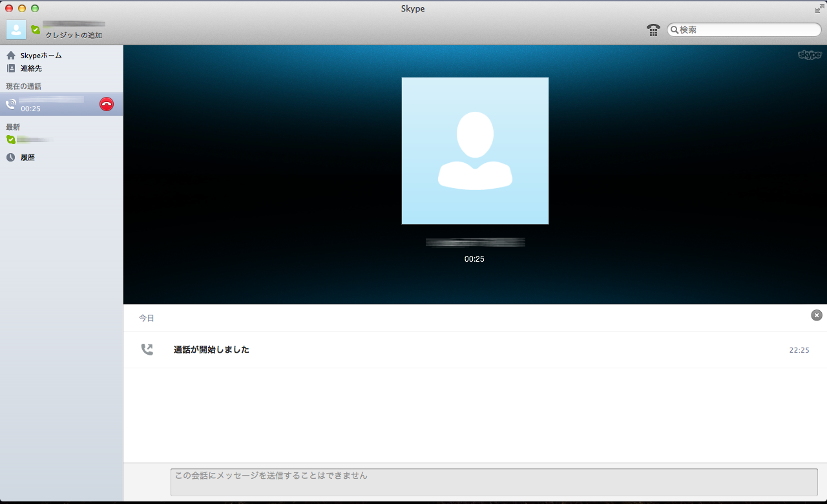Toggle fullscreen with the expand arrows
The width and height of the screenshot is (827, 504).
[x=819, y=8]
